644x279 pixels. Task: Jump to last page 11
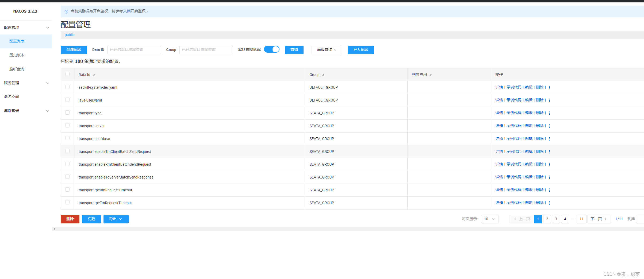point(581,219)
